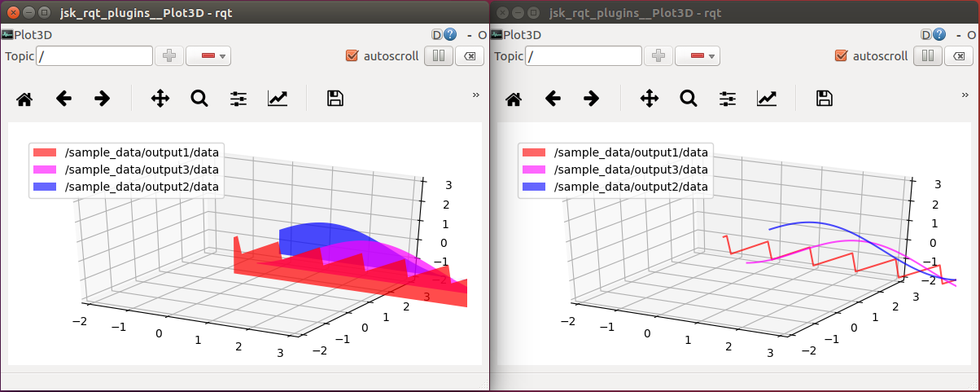Select the Pan tool in left window

point(160,99)
